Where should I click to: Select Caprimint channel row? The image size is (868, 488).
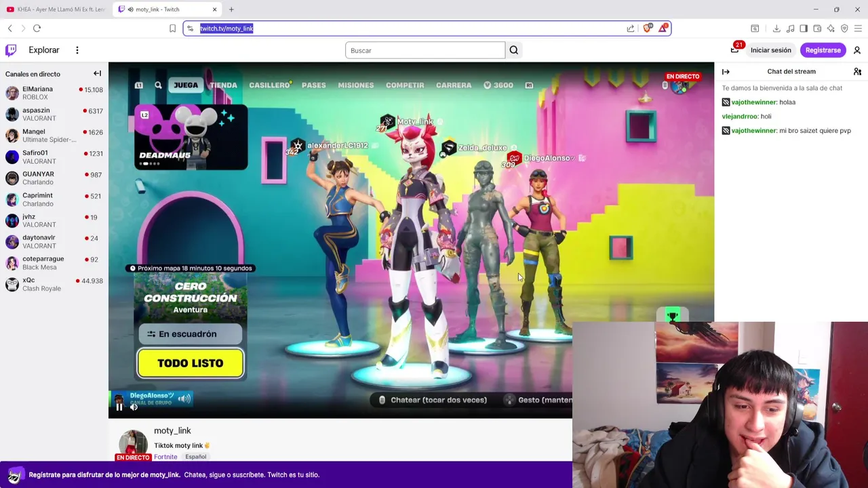54,199
